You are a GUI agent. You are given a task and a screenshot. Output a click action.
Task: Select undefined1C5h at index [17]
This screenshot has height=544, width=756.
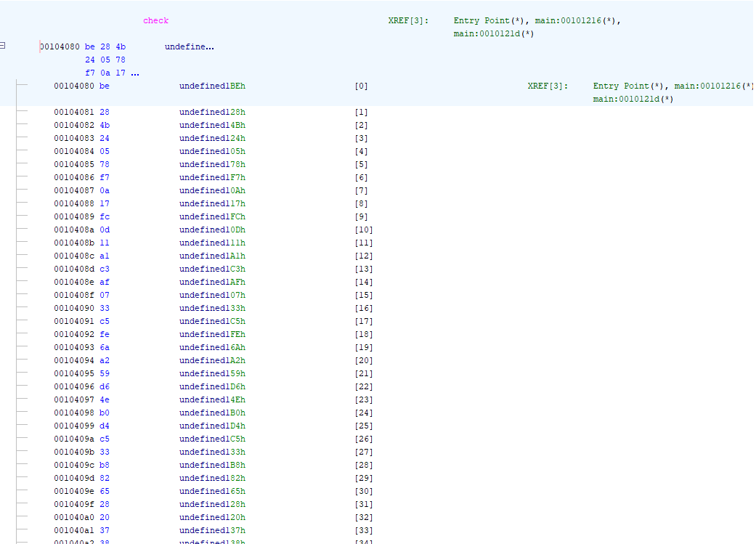tap(212, 321)
